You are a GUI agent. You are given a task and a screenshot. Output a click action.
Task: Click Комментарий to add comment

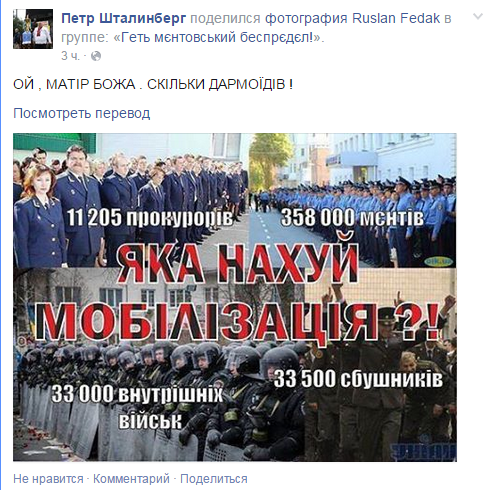pyautogui.click(x=131, y=479)
